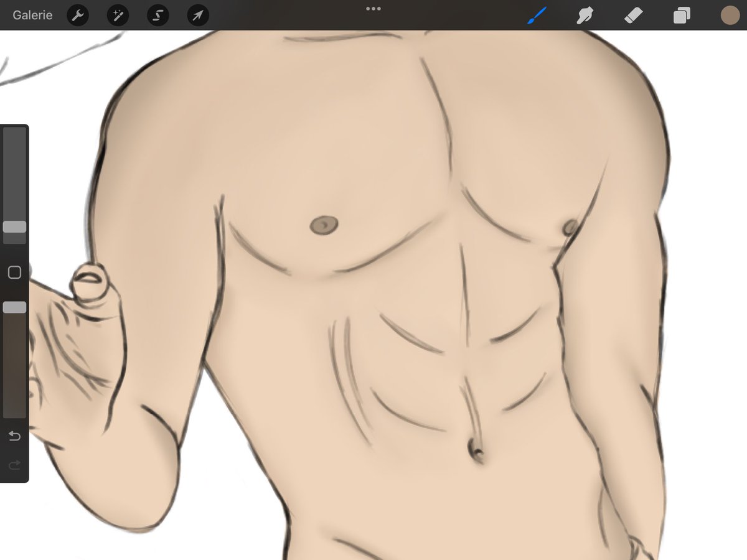
Task: Undo the last stroke with the undo arrow
Action: click(14, 436)
